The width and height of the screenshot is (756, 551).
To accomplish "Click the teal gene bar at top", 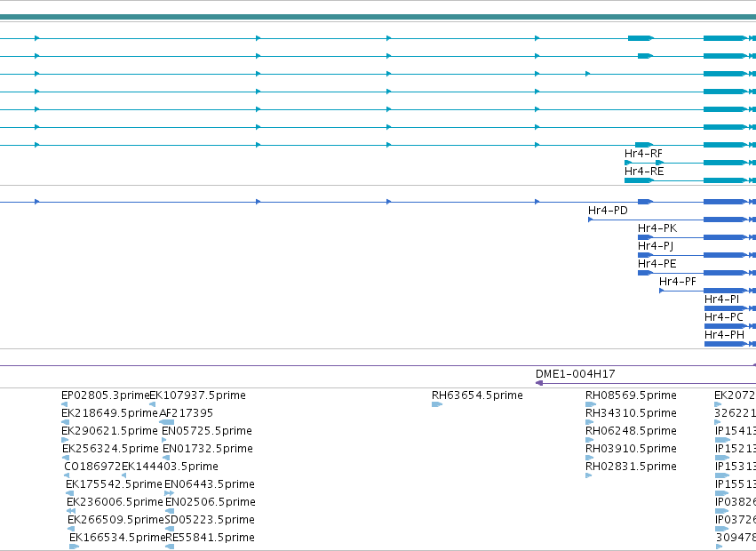I will tap(378, 17).
